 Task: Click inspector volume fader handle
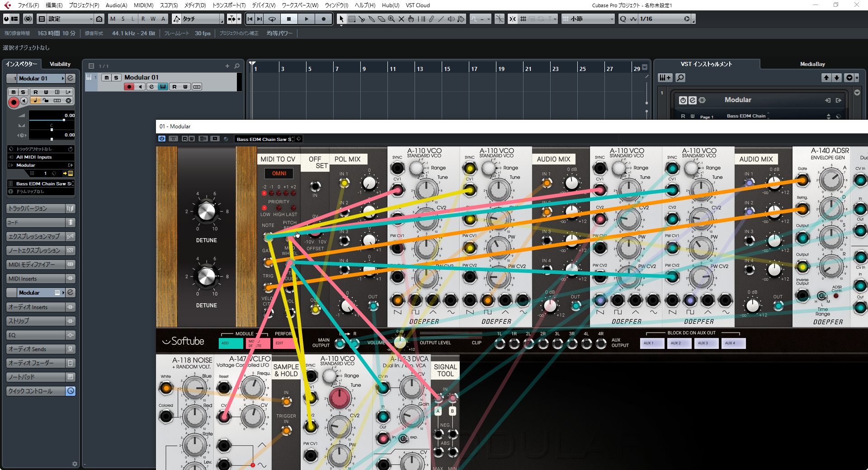(63, 120)
